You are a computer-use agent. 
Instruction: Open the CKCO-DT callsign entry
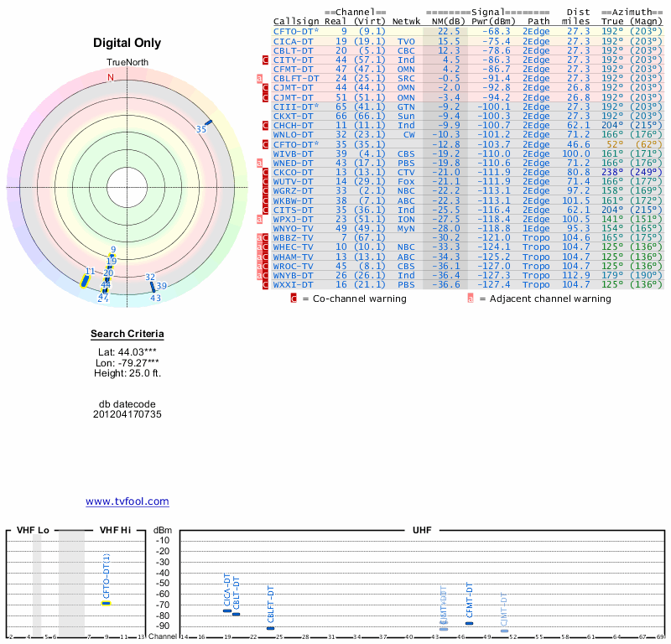pyautogui.click(x=294, y=171)
